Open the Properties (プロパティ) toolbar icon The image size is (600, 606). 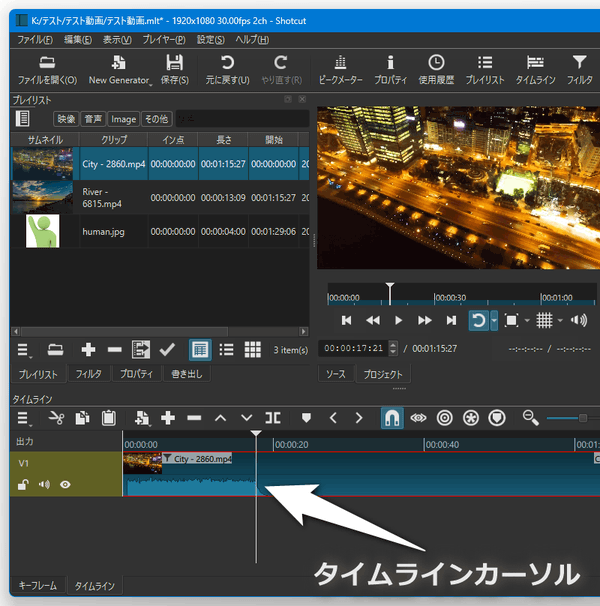tap(390, 70)
